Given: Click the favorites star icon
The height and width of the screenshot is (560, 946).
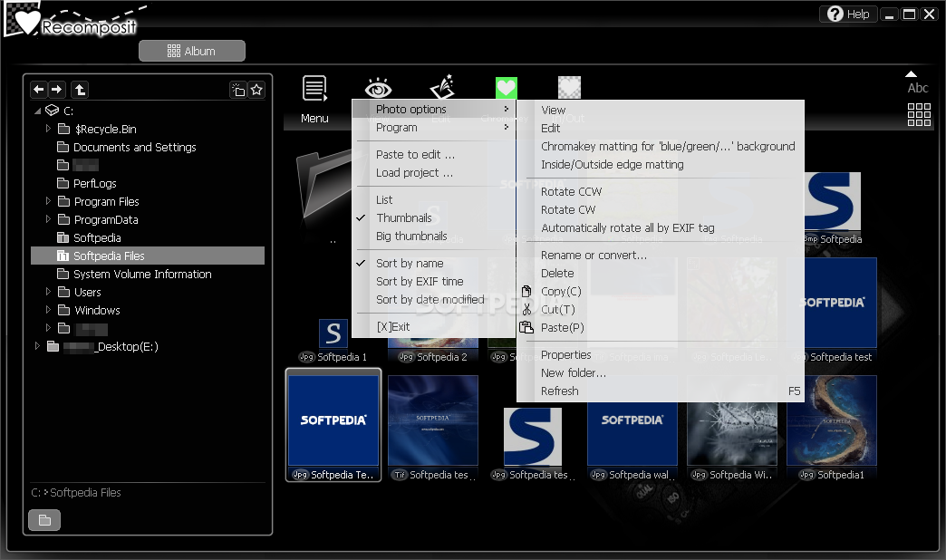Looking at the screenshot, I should coord(256,90).
